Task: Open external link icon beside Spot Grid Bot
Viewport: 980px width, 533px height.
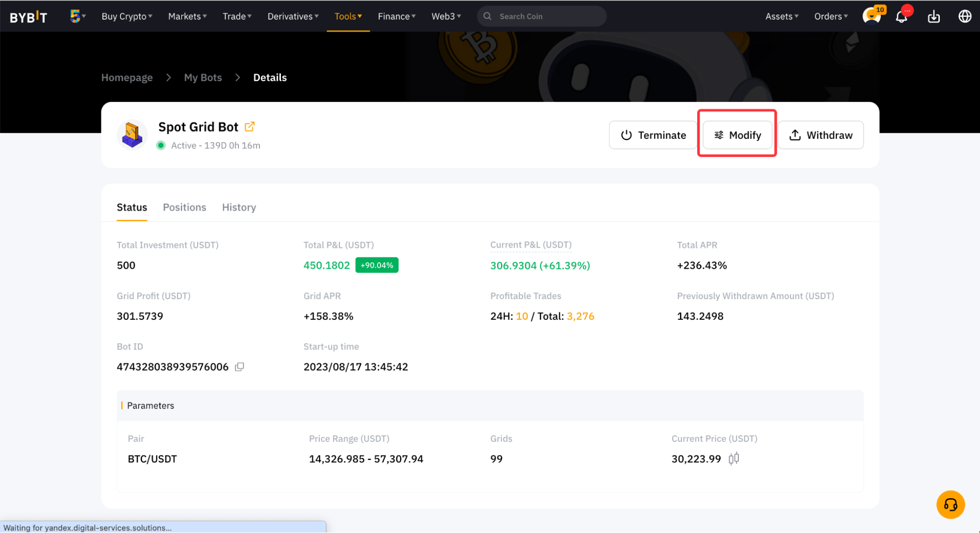Action: 250,127
